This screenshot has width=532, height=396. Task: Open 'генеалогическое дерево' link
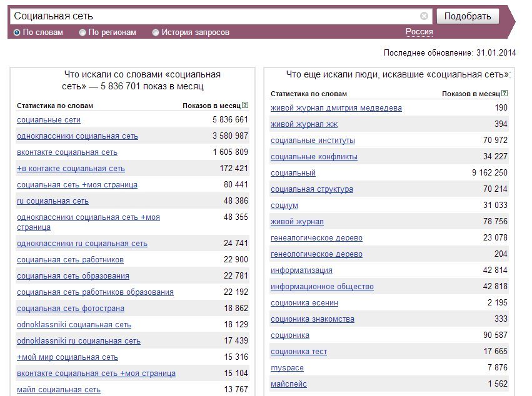pyautogui.click(x=316, y=238)
